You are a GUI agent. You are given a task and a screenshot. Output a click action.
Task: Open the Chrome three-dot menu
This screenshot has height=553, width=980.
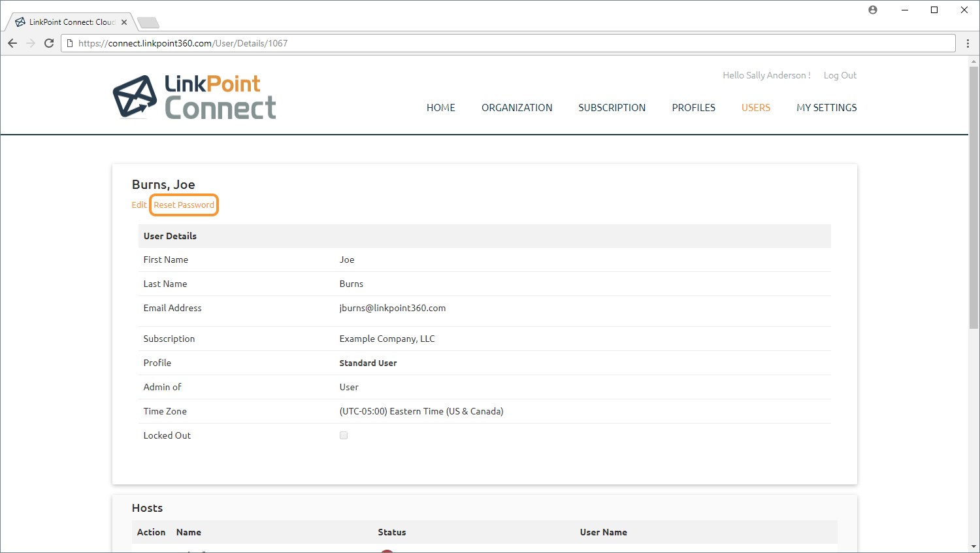pos(968,43)
